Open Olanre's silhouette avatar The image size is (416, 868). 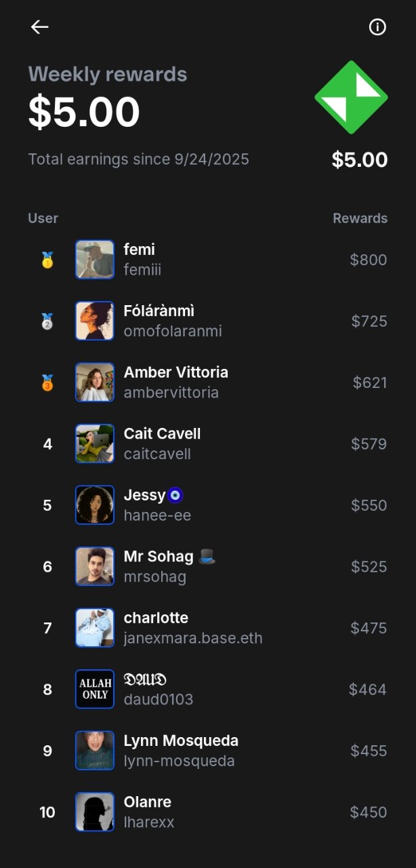pyautogui.click(x=95, y=812)
